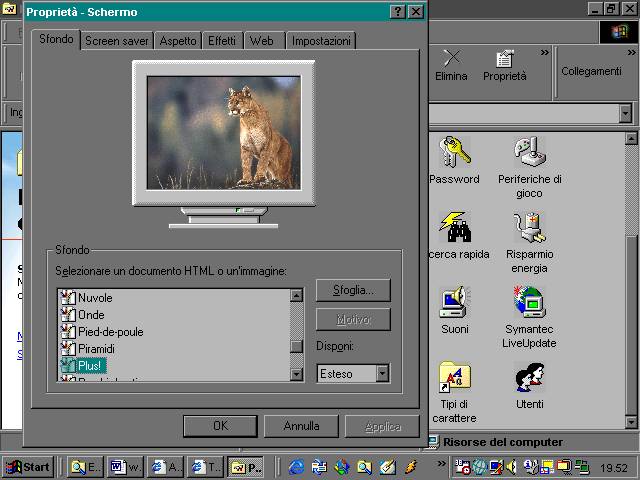Viewport: 640px width, 480px height.
Task: Click the taskbar clock showing 19.52
Action: (613, 468)
